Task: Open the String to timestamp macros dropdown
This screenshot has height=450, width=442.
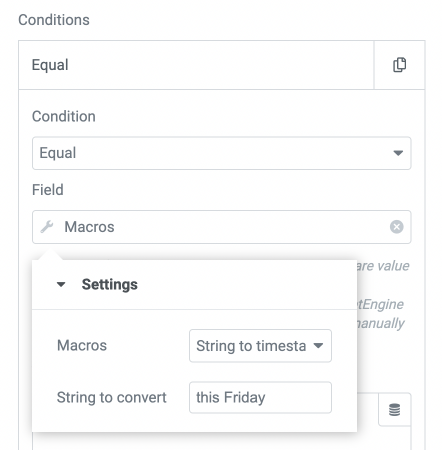Action: [260, 346]
